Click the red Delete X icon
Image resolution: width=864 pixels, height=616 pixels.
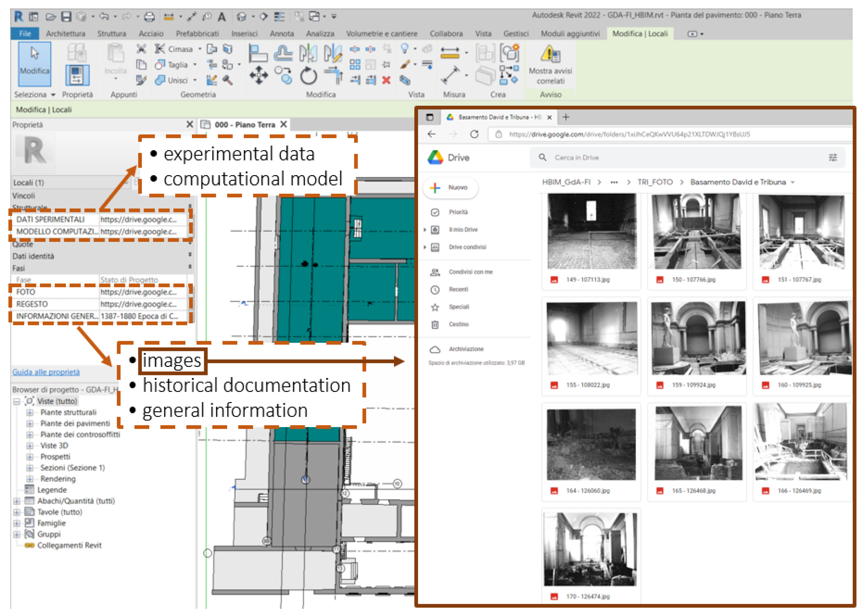pyautogui.click(x=386, y=80)
